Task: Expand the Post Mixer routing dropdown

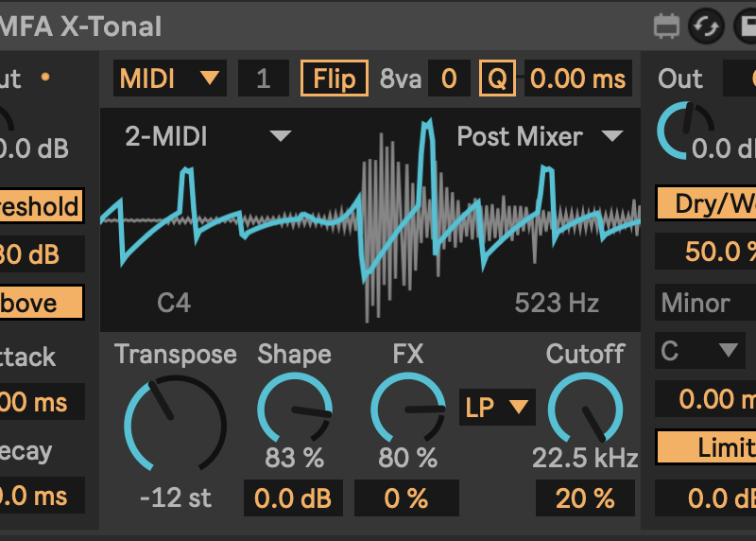Action: tap(540, 136)
